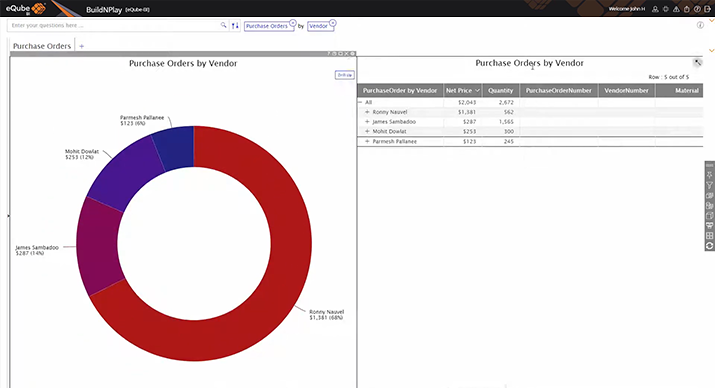
Task: Click the small circle on Vendor chip
Action: [333, 22]
